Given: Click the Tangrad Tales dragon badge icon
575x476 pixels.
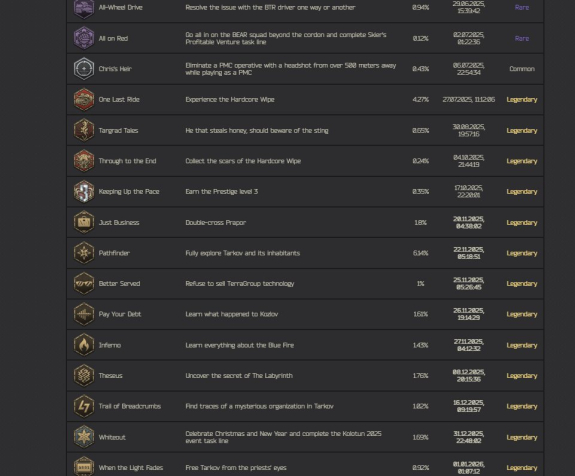Looking at the screenshot, I should (x=84, y=130).
